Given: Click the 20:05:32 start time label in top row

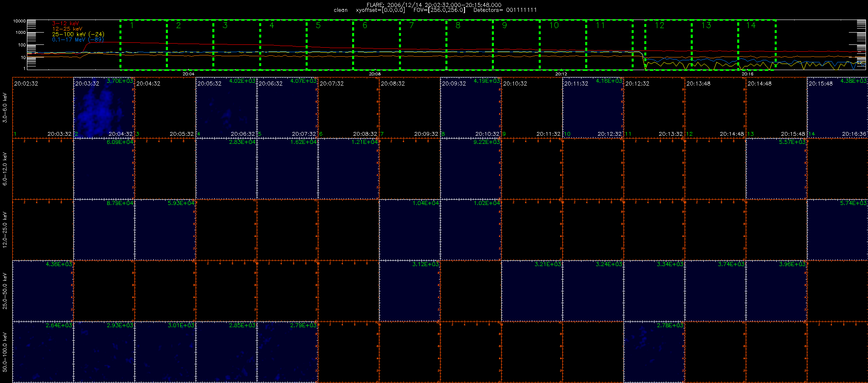Looking at the screenshot, I should (x=209, y=84).
